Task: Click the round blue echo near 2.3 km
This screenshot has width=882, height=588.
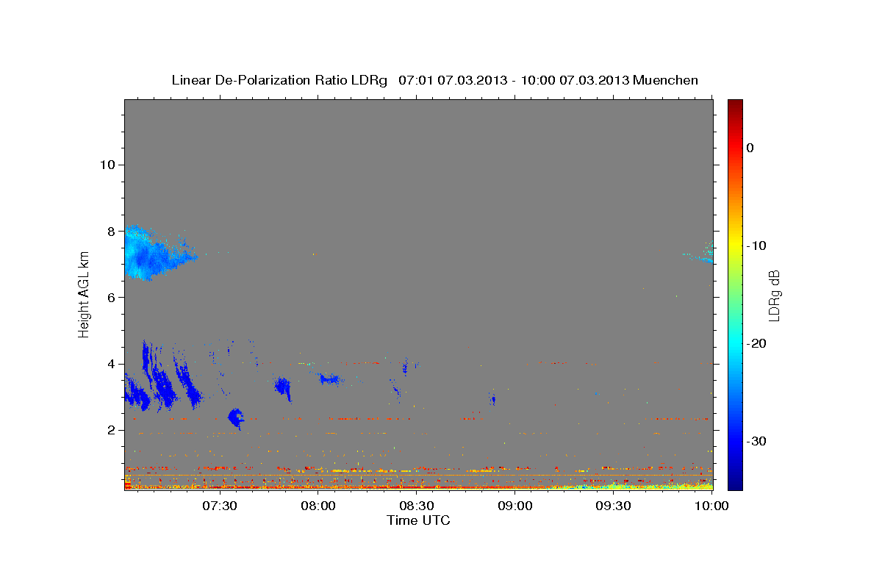Action: point(236,418)
